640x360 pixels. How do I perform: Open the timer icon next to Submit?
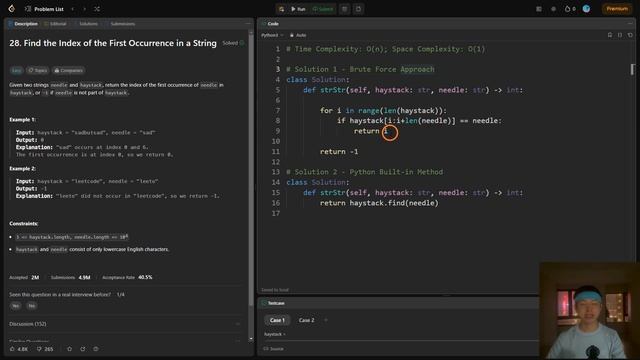344,9
